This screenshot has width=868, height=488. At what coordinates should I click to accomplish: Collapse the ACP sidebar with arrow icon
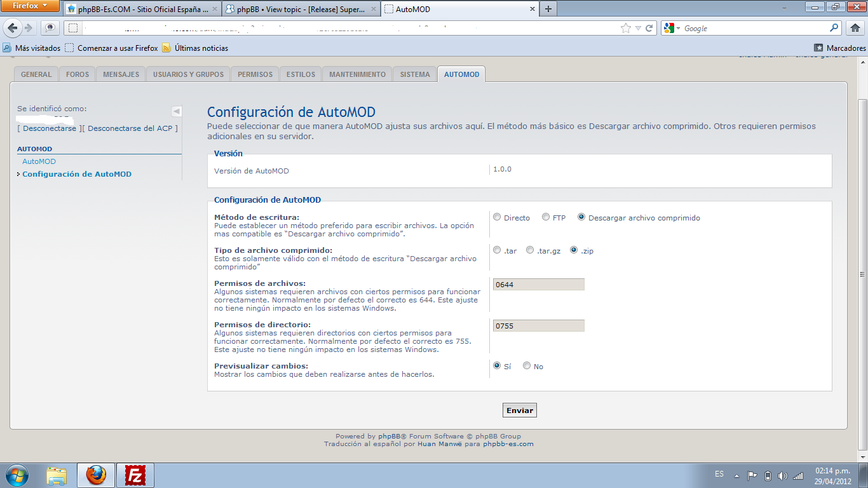point(177,111)
